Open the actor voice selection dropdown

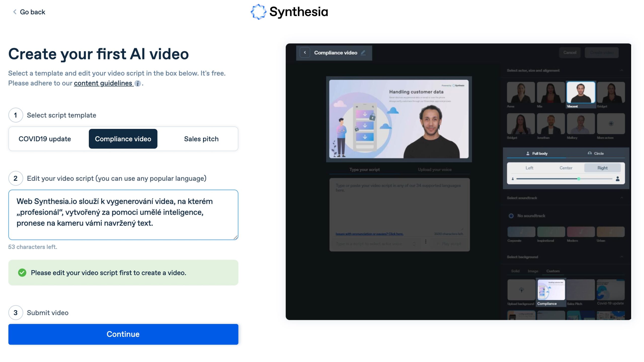click(414, 244)
